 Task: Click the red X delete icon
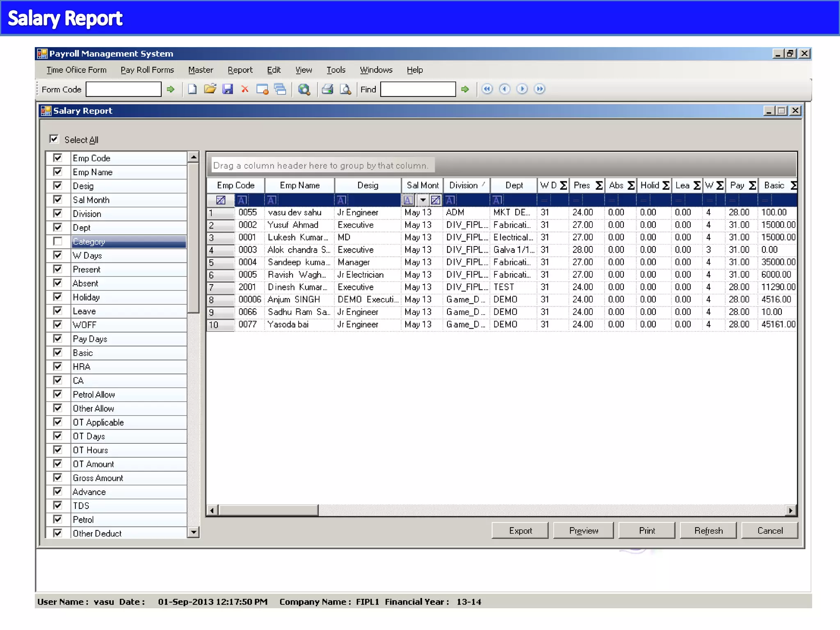tap(245, 89)
